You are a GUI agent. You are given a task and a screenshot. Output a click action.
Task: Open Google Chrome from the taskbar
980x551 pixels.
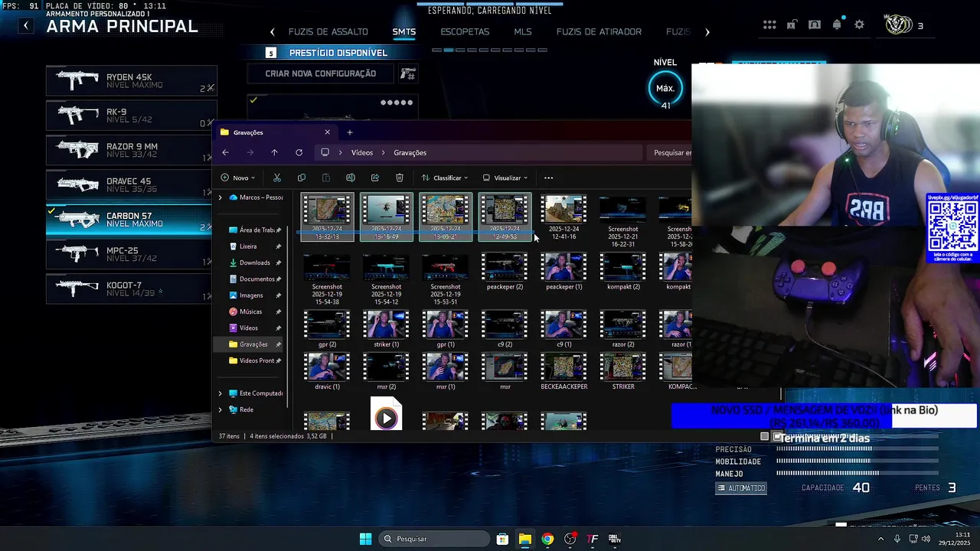tap(547, 539)
